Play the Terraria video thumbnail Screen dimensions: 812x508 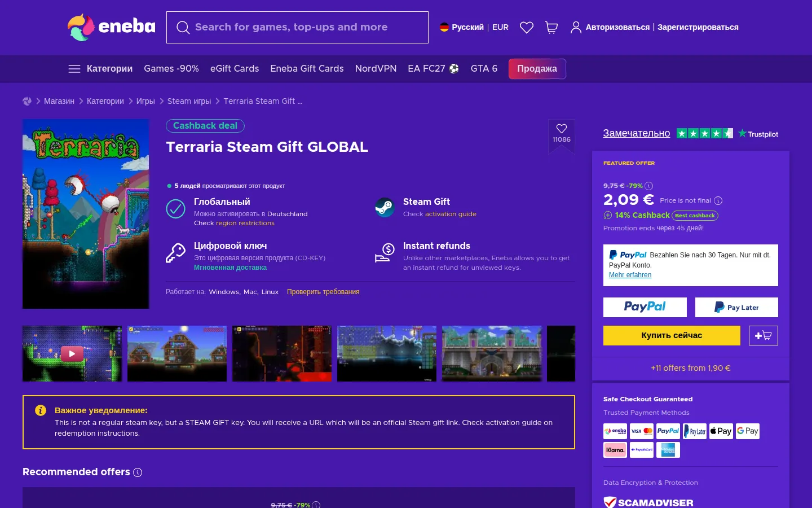[72, 353]
